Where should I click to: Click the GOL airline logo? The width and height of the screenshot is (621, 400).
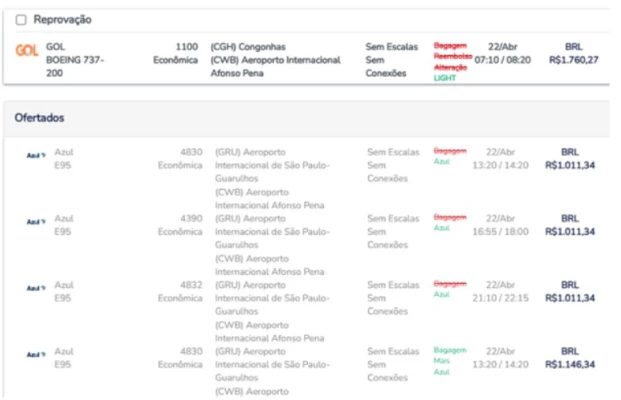coord(27,51)
